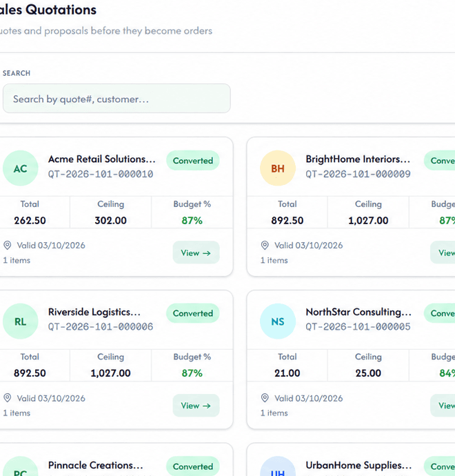This screenshot has width=455, height=476.
Task: Click Valid 03/10/2026 on NorthStar Consulting card
Action: [x=308, y=398]
